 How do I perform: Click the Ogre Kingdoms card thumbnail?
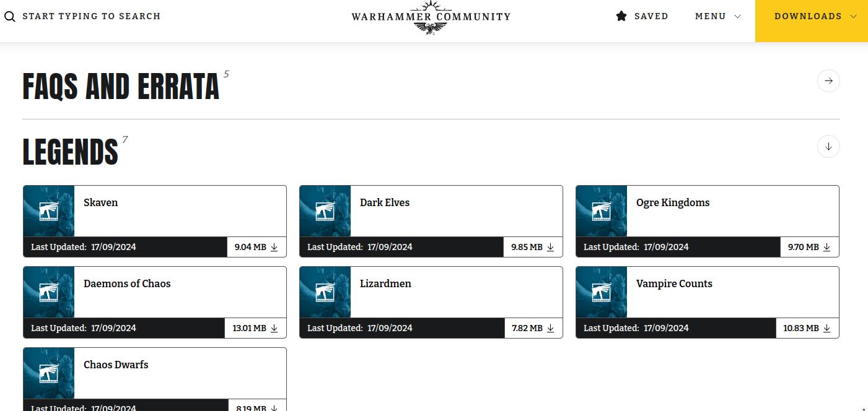click(x=602, y=211)
